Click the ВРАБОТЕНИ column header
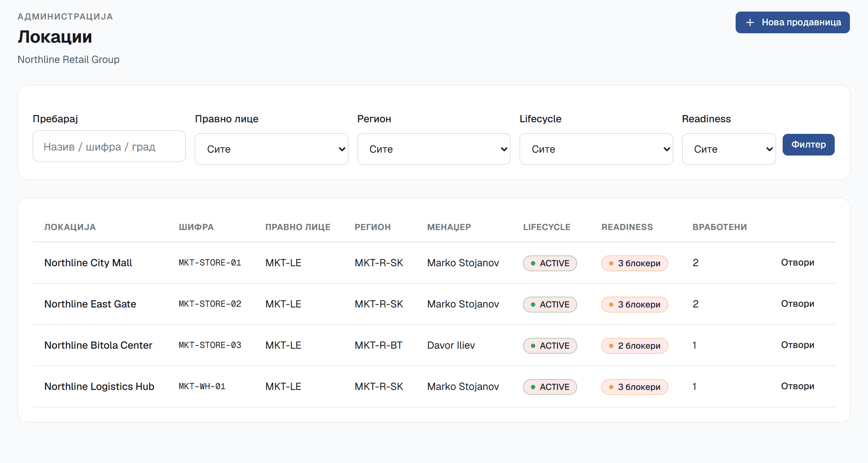 720,227
